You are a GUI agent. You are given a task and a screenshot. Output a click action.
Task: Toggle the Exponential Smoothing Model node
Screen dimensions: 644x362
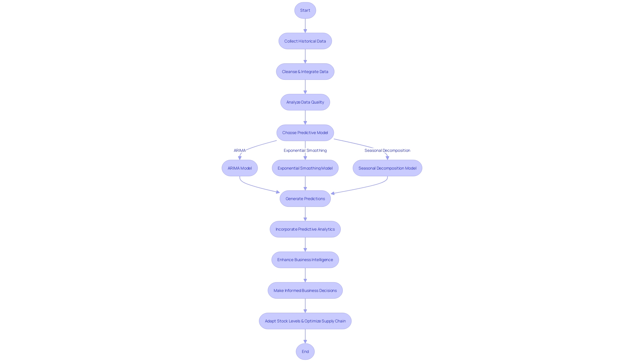305,168
